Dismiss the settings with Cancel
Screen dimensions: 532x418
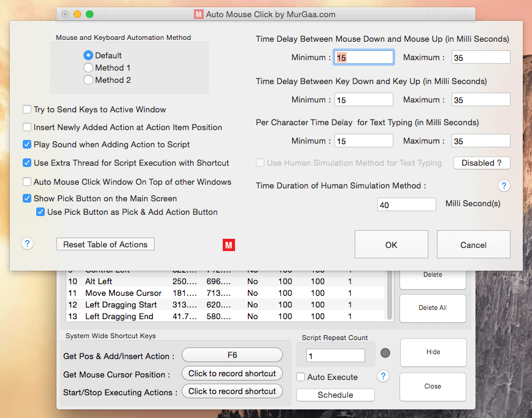click(x=473, y=245)
